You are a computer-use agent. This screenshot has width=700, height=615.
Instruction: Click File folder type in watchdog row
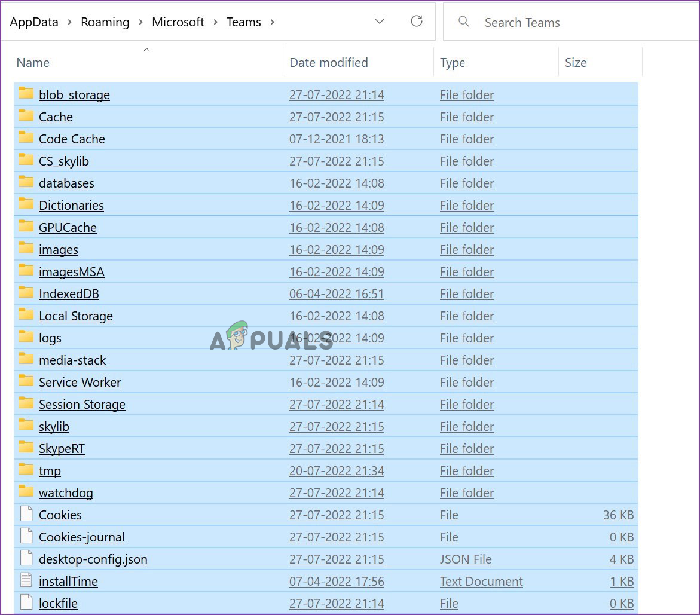pos(466,493)
